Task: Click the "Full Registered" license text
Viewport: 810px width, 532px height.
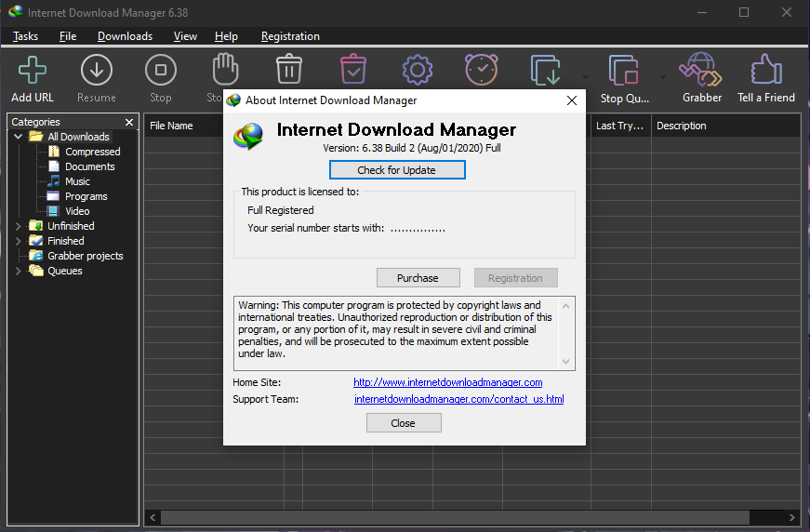Action: (281, 210)
